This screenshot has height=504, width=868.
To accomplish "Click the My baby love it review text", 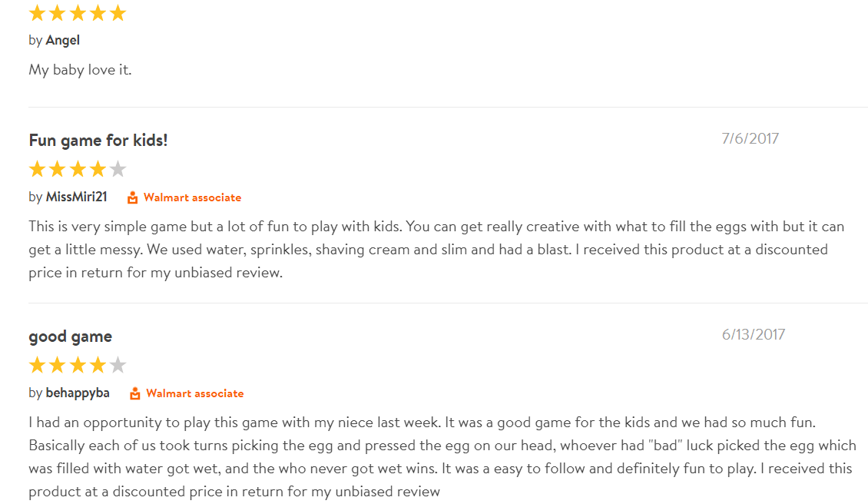I will (80, 71).
